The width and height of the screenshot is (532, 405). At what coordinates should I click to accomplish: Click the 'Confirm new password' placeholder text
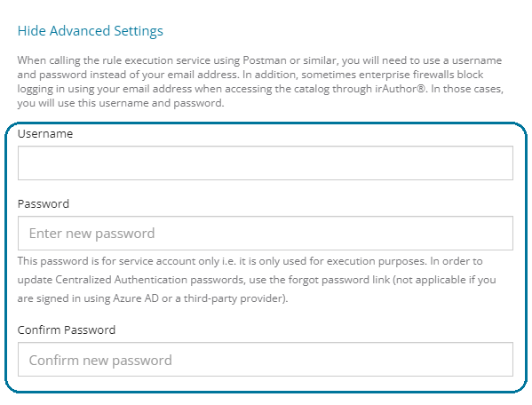pyautogui.click(x=100, y=361)
